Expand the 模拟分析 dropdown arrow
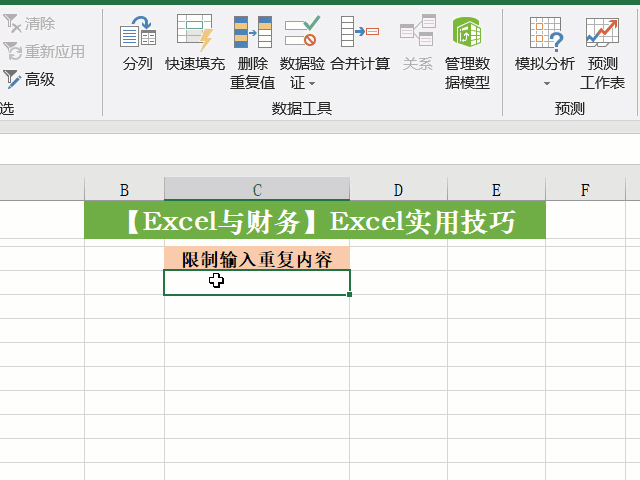Image resolution: width=640 pixels, height=480 pixels. click(547, 84)
